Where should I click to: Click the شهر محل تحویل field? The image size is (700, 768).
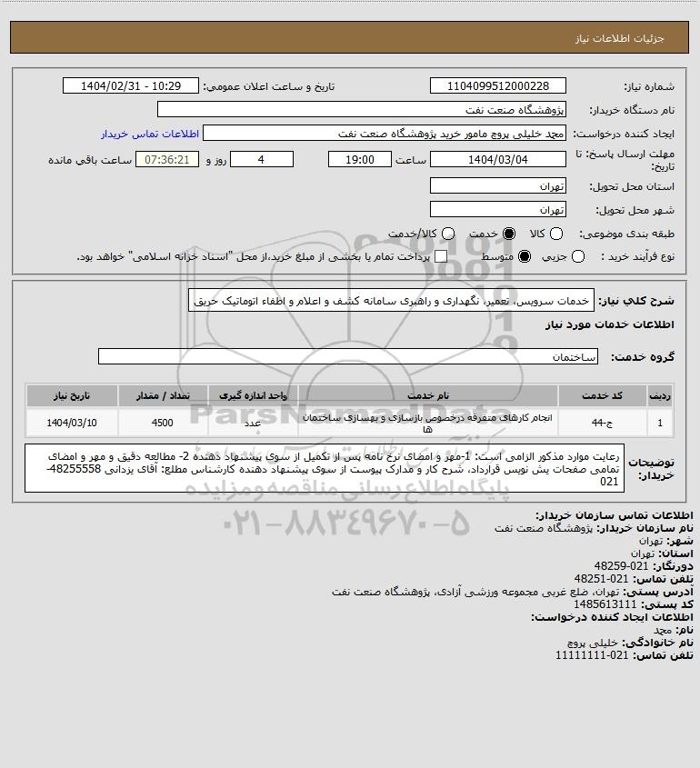(x=497, y=209)
